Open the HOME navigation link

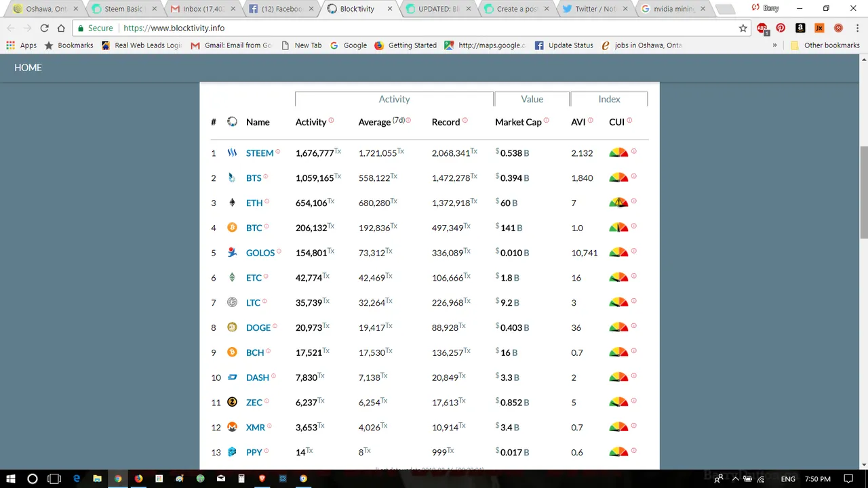(28, 68)
